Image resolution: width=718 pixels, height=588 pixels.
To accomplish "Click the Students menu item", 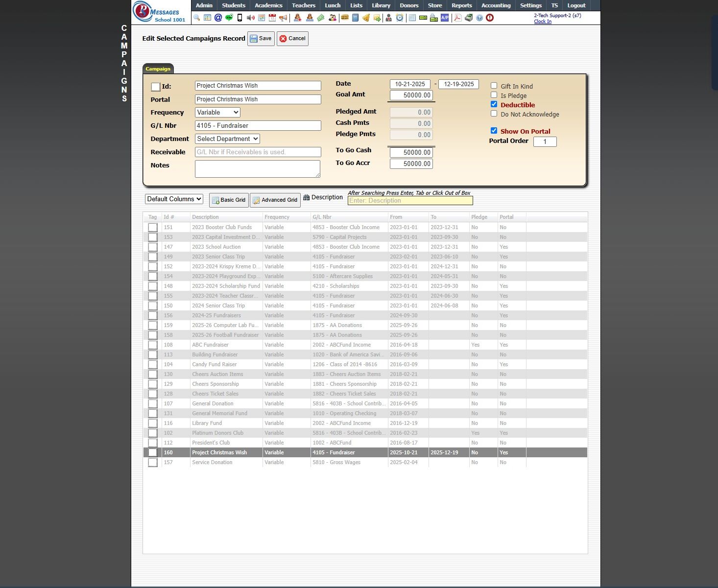I will coord(234,5).
